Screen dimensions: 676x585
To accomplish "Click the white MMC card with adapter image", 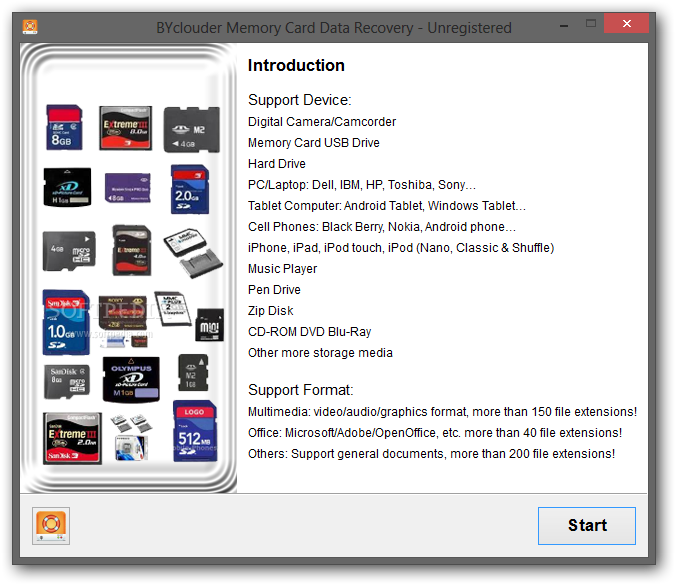I will [193, 253].
